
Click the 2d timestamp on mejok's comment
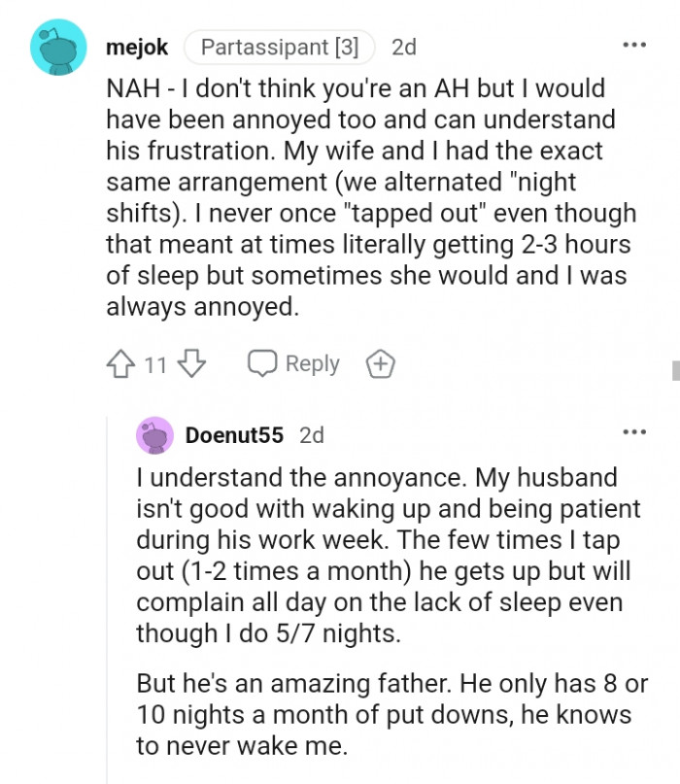coord(403,46)
